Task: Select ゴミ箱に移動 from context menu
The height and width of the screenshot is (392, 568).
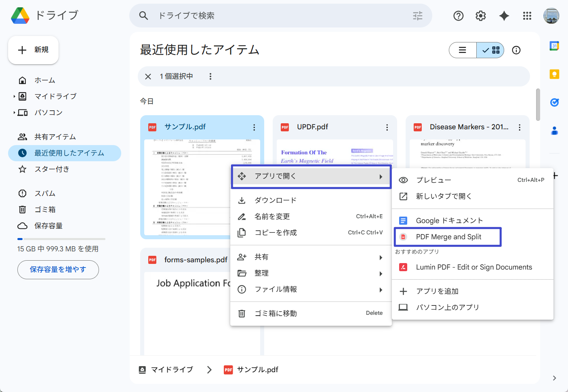Action: (311, 313)
